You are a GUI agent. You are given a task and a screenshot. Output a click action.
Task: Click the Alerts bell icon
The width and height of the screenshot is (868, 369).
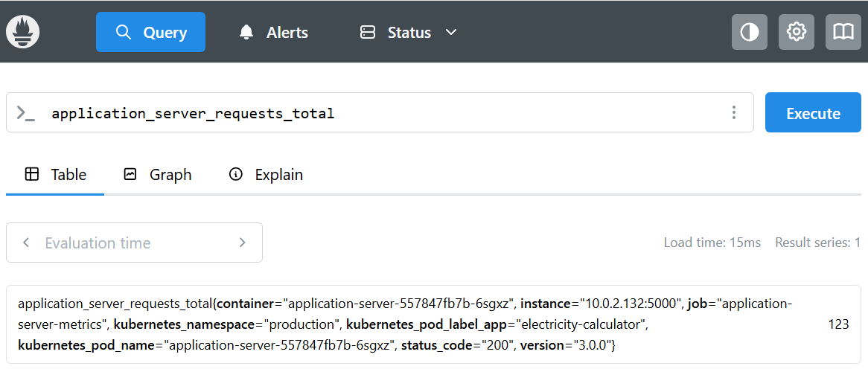coord(246,32)
